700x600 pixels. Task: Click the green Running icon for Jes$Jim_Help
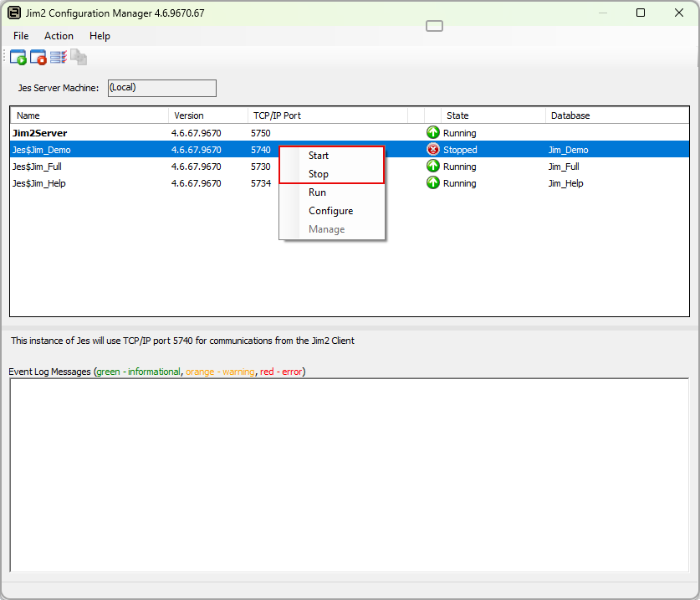433,183
